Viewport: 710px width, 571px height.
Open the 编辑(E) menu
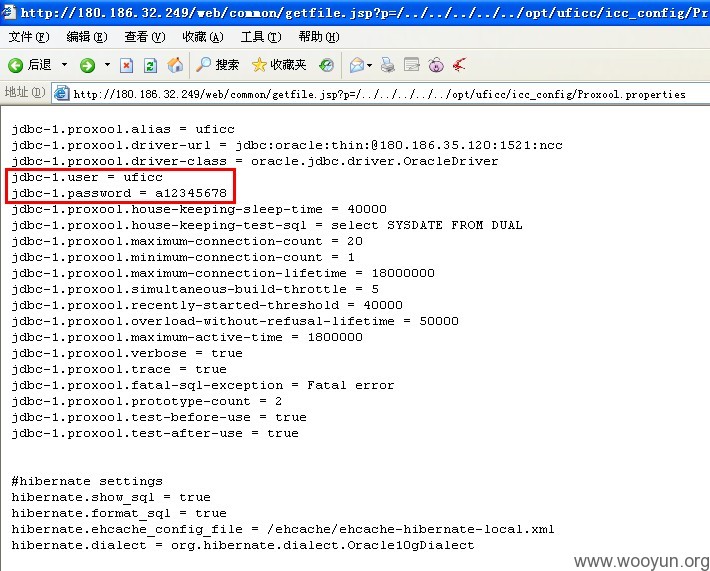86,37
